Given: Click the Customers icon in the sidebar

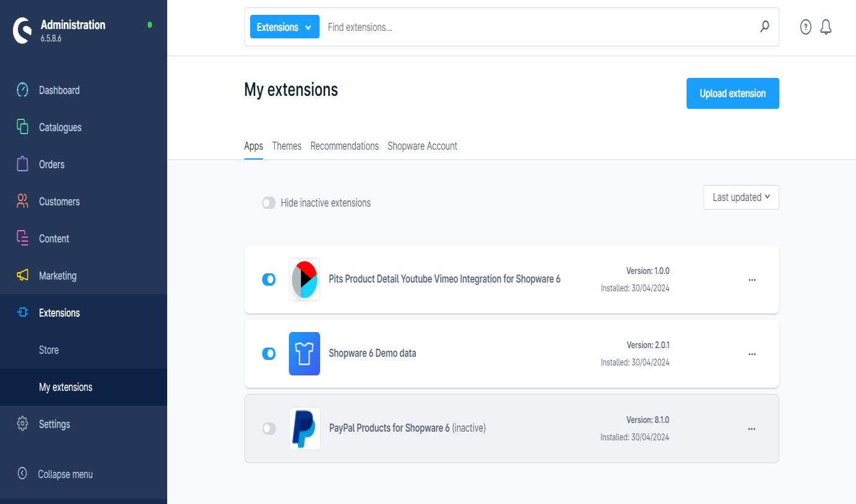Looking at the screenshot, I should click(22, 201).
